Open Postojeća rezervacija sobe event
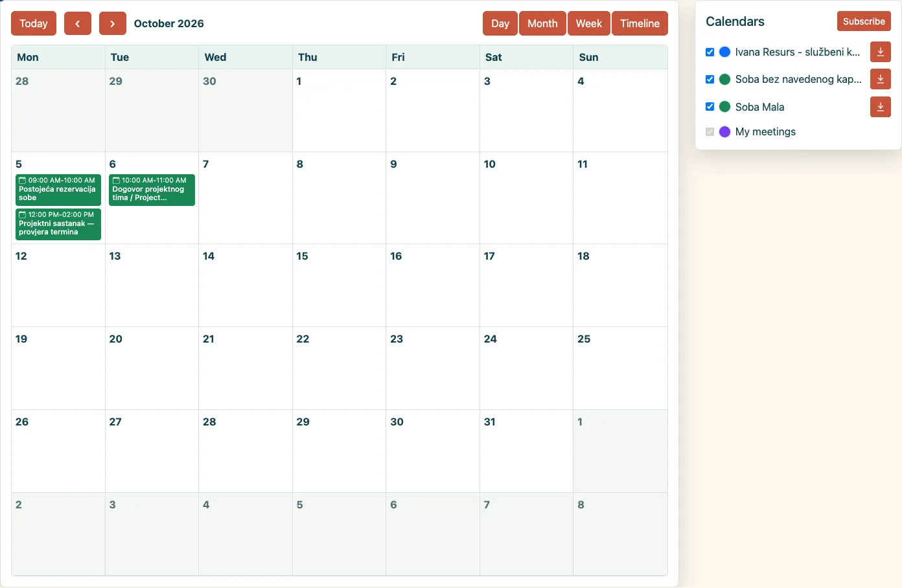902x588 pixels. (x=58, y=190)
